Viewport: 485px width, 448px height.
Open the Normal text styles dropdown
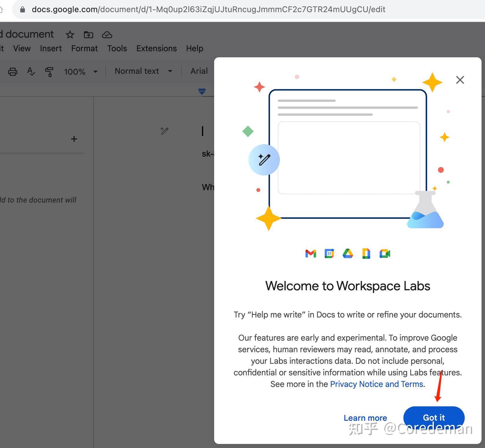[143, 71]
